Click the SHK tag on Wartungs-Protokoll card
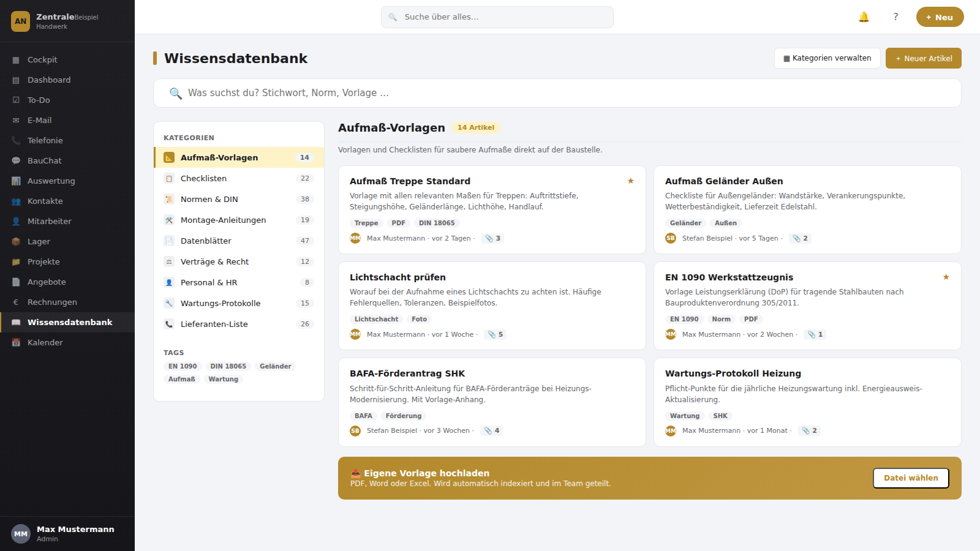The width and height of the screenshot is (980, 551). pos(720,416)
